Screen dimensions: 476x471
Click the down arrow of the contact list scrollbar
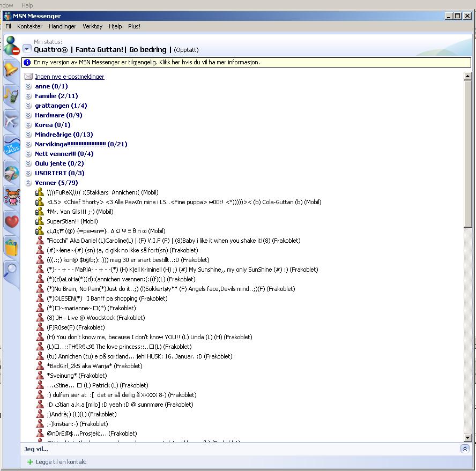(467, 438)
